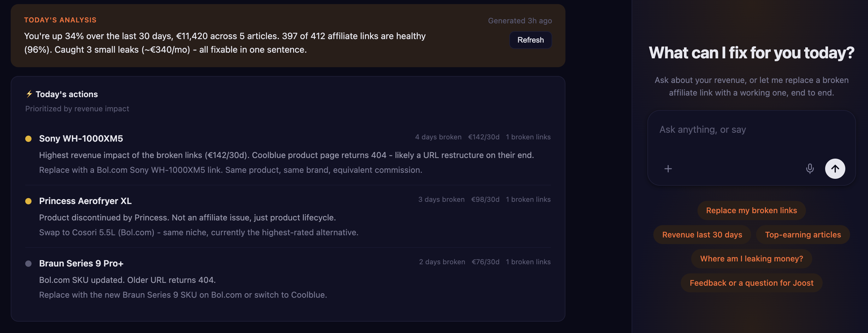Click the 'Ask about your revenue' helper text
The height and width of the screenshot is (333, 868).
pyautogui.click(x=751, y=86)
